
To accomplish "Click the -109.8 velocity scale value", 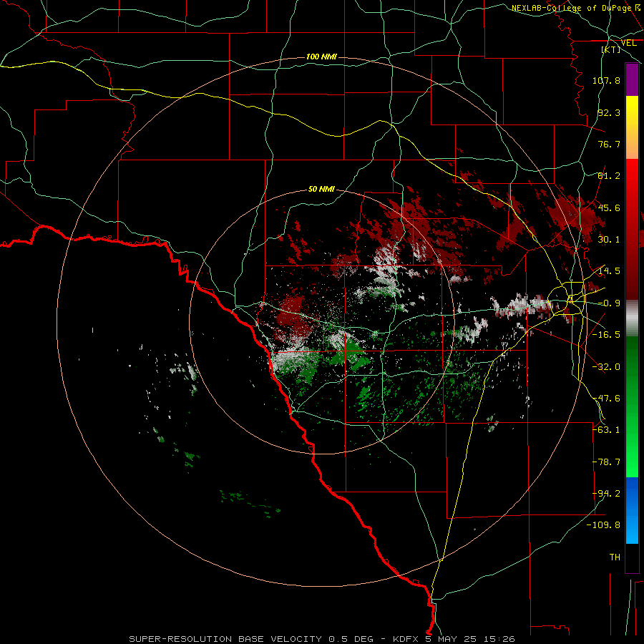I will 603,525.
